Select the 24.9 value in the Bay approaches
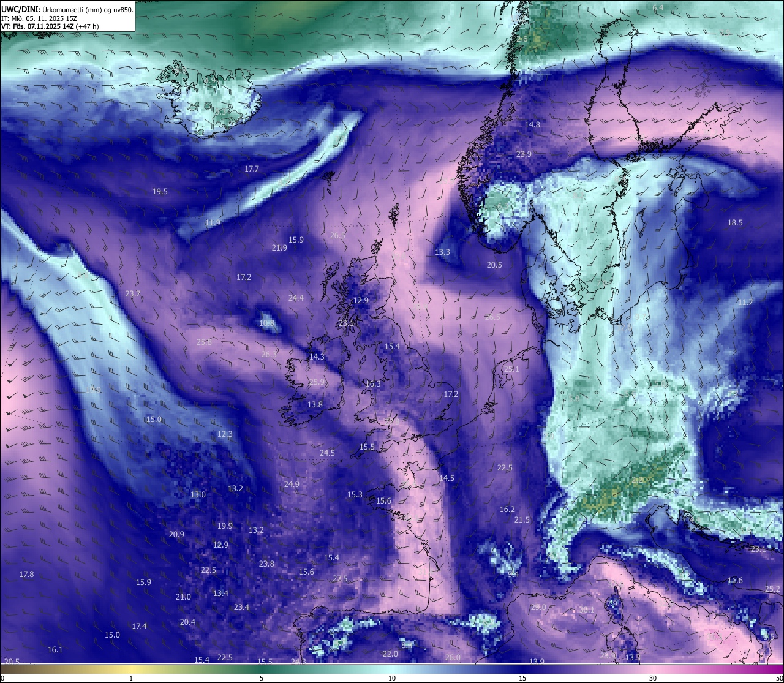 pos(292,485)
